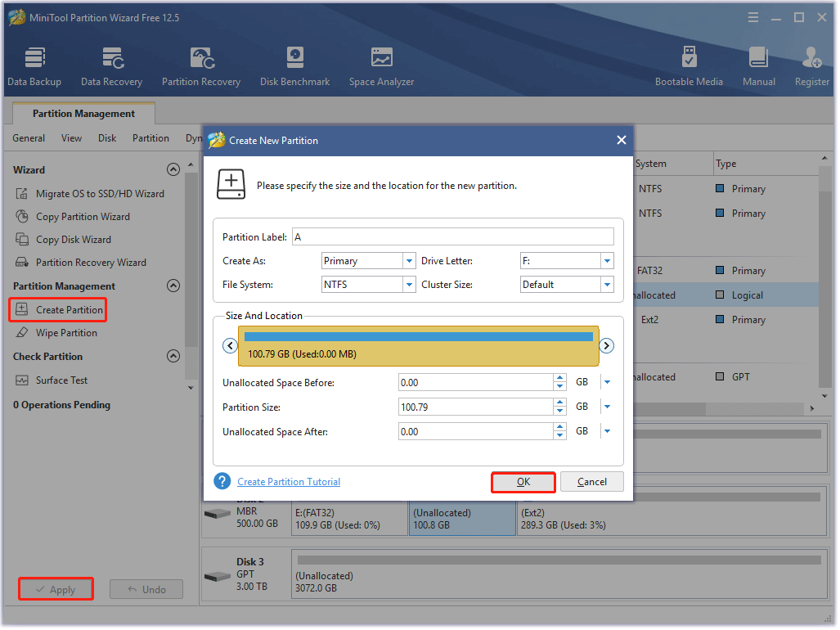Screen dimensions: 840x630
Task: Change unit for Unallocated Space Before
Action: (x=609, y=383)
